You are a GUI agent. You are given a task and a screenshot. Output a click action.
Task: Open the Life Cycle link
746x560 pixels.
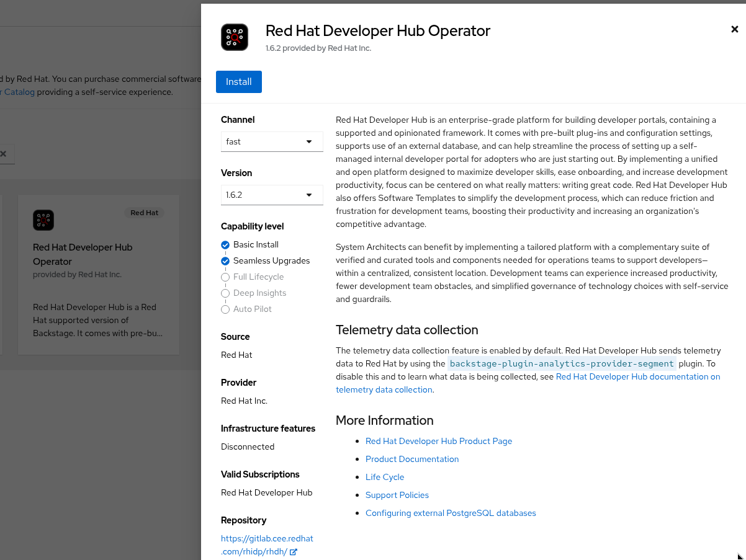tap(385, 477)
